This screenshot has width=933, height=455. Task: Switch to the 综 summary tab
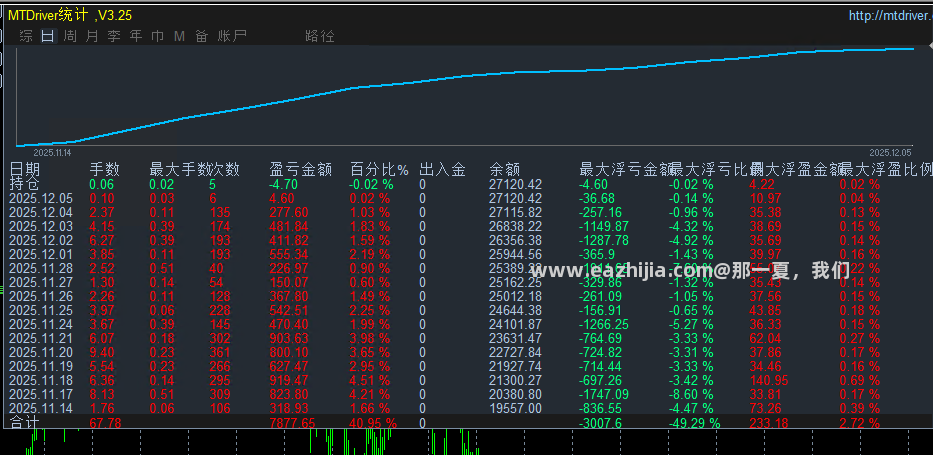click(x=26, y=36)
